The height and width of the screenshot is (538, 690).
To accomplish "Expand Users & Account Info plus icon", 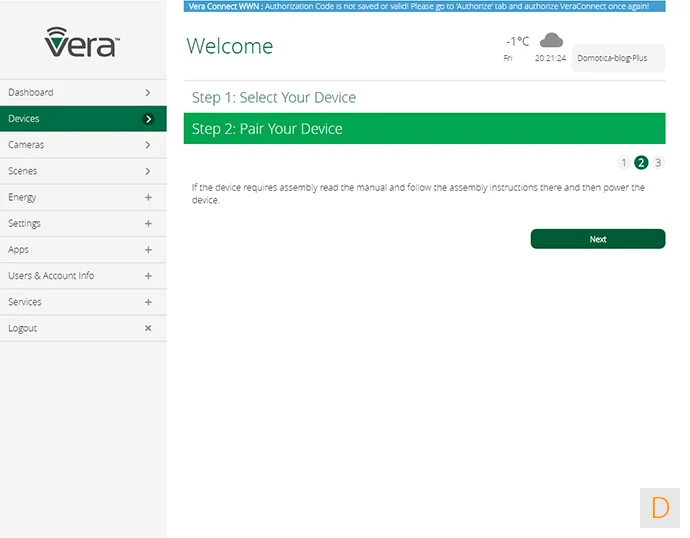I will (x=148, y=276).
